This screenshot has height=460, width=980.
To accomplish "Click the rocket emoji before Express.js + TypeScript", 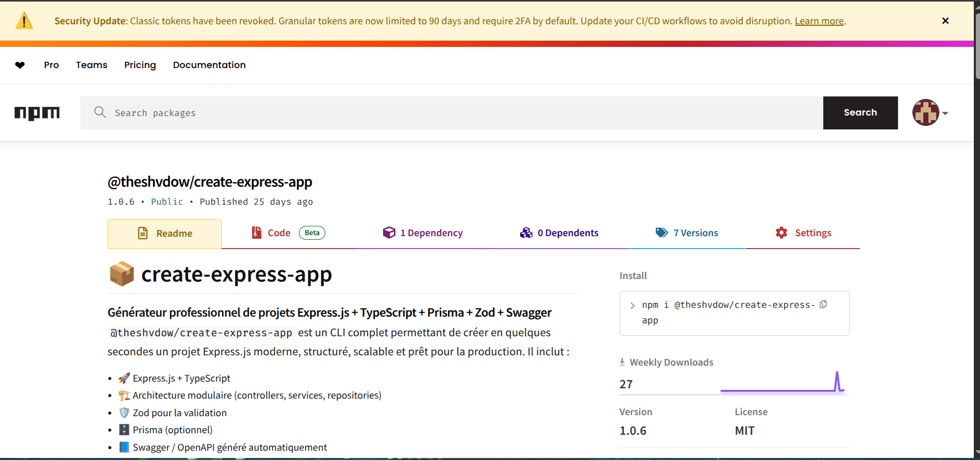I will (124, 379).
